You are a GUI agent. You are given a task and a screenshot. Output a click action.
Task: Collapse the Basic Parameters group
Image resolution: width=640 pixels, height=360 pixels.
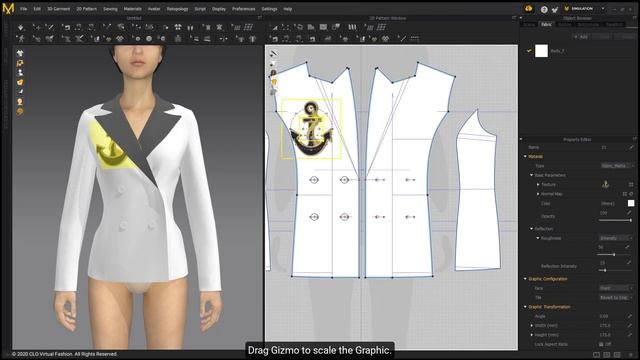tap(531, 175)
